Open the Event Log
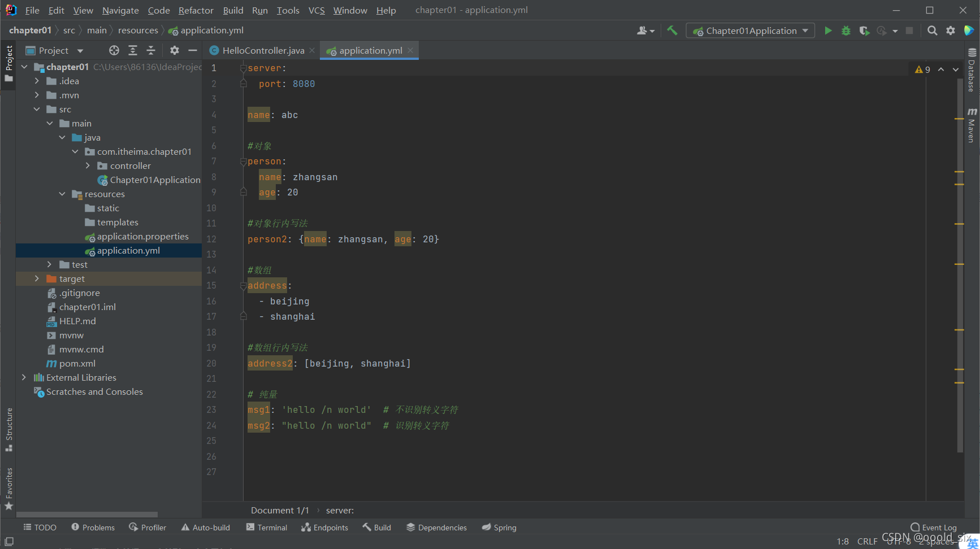Viewport: 980px width, 549px height. pos(934,528)
